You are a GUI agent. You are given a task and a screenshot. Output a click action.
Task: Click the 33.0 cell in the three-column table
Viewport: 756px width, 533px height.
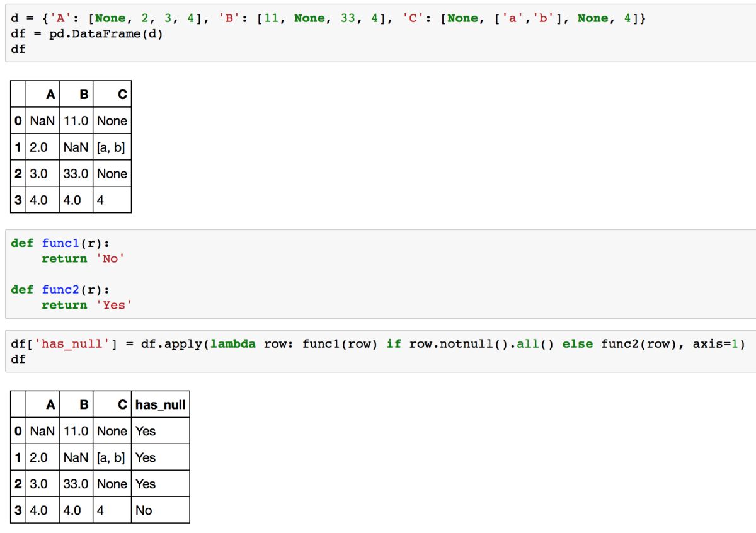tap(76, 174)
